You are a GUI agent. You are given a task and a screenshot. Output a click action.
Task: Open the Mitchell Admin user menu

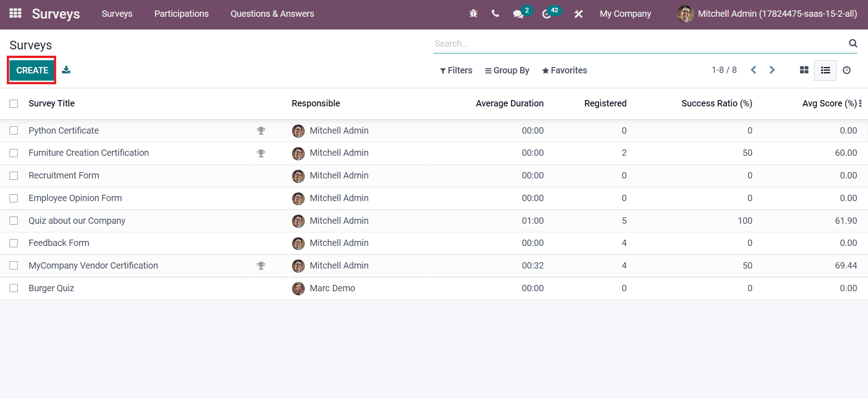click(767, 14)
